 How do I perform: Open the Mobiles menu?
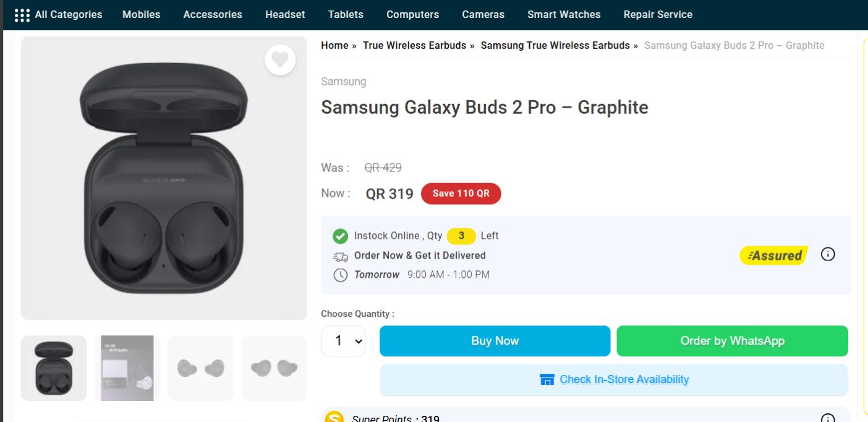click(141, 14)
